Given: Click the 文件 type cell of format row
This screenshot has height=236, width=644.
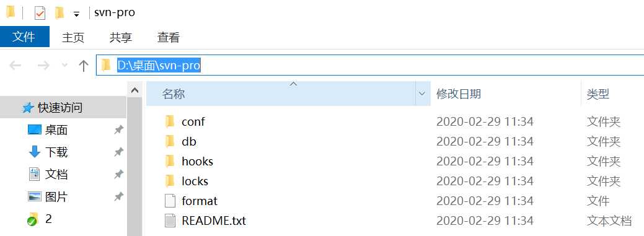Looking at the screenshot, I should 598,201.
